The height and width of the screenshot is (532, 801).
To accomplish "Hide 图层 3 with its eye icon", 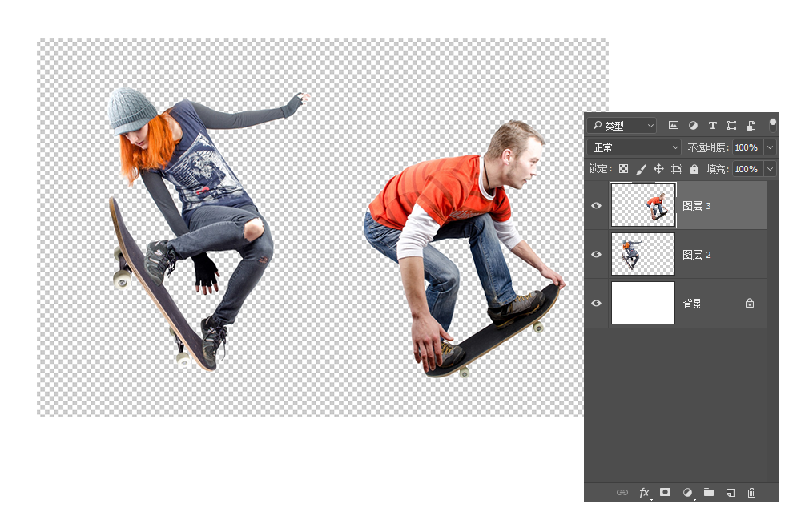I will click(596, 206).
